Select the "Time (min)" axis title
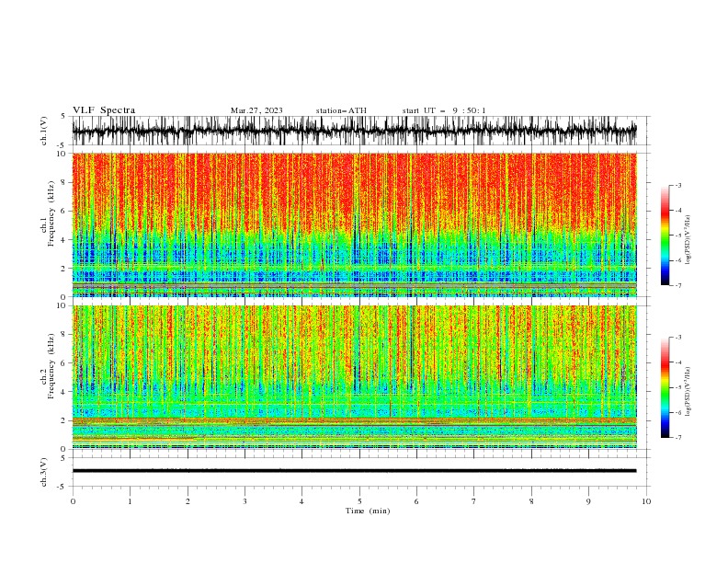Image resolution: width=728 pixels, height=563 pixels. [368, 511]
